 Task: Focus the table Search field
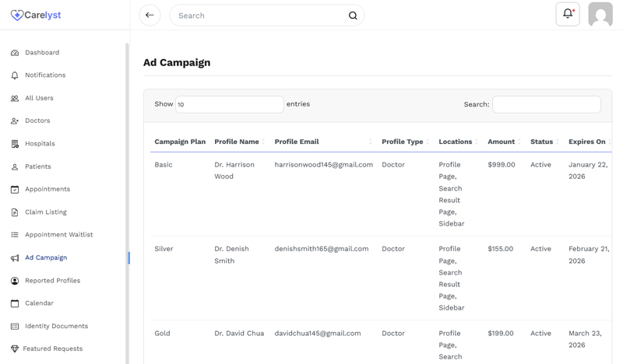click(547, 104)
